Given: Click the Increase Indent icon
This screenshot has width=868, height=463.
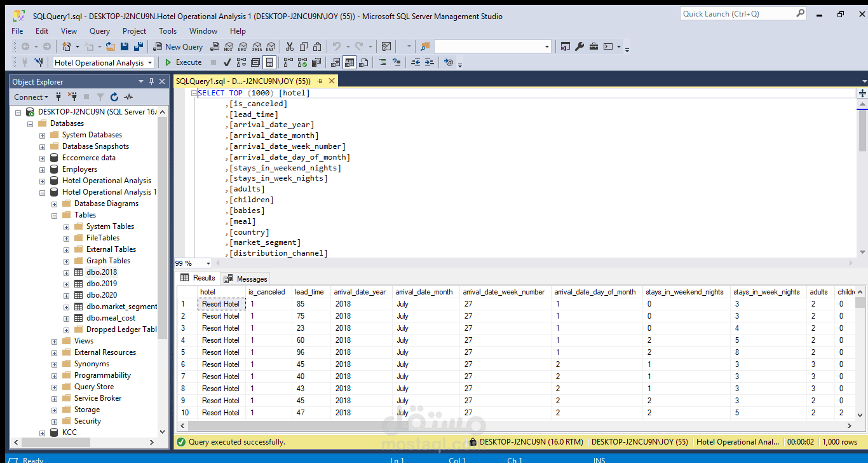Looking at the screenshot, I should point(430,62).
